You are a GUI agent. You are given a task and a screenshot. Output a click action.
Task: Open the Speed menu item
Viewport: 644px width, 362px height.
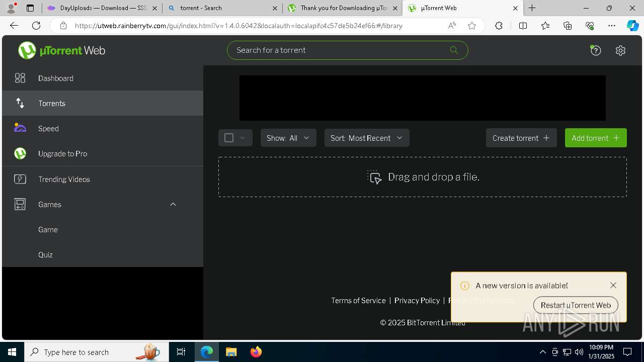(103, 128)
